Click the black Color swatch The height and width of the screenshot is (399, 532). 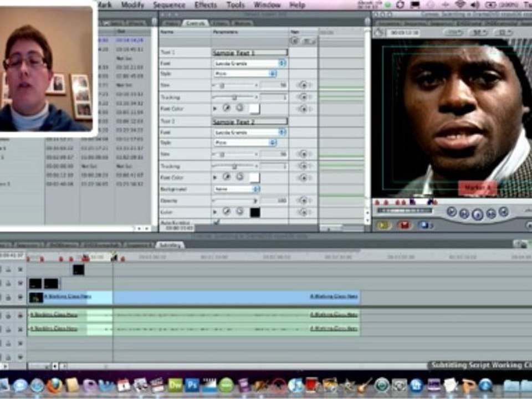pyautogui.click(x=255, y=212)
